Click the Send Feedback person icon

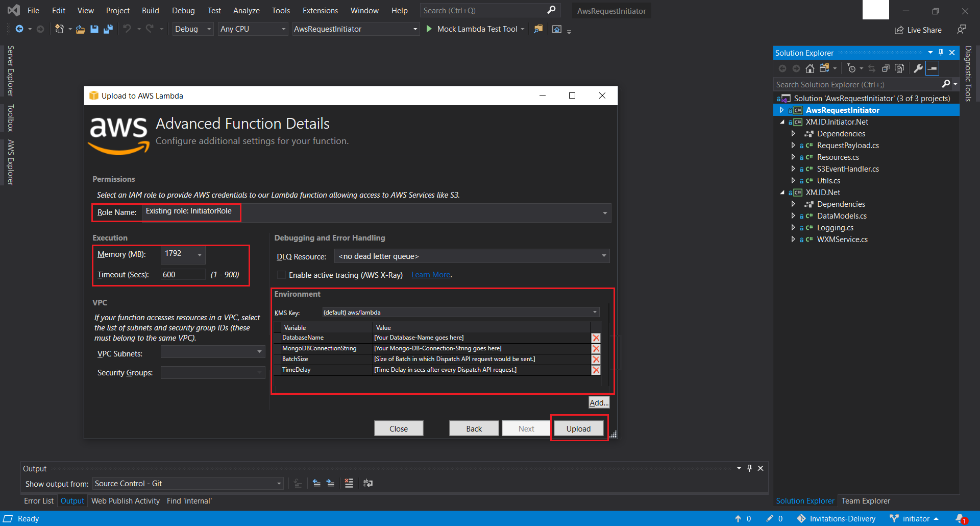pos(962,30)
